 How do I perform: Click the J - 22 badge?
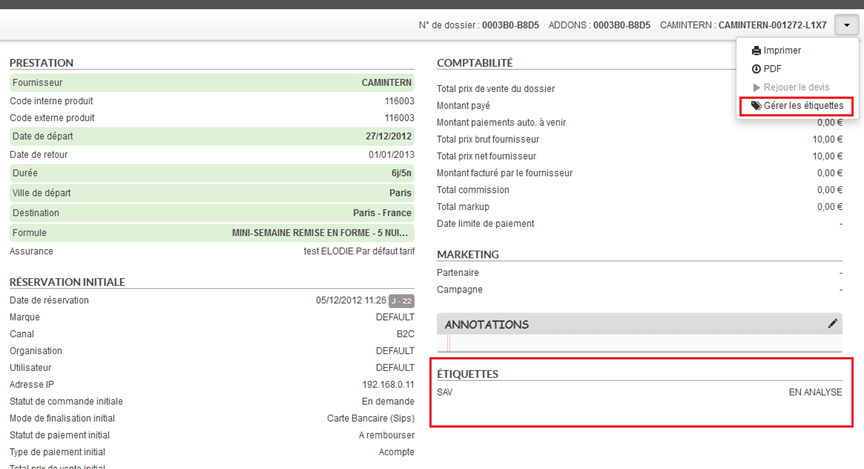pos(401,300)
